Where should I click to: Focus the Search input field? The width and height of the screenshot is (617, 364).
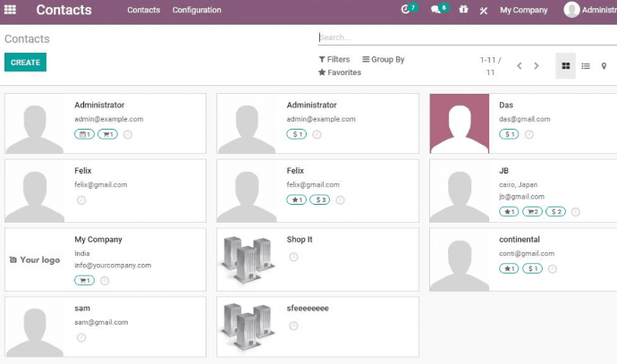pyautogui.click(x=468, y=38)
